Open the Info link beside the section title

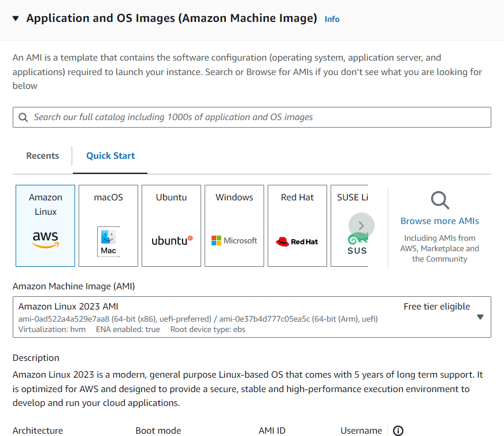[332, 19]
